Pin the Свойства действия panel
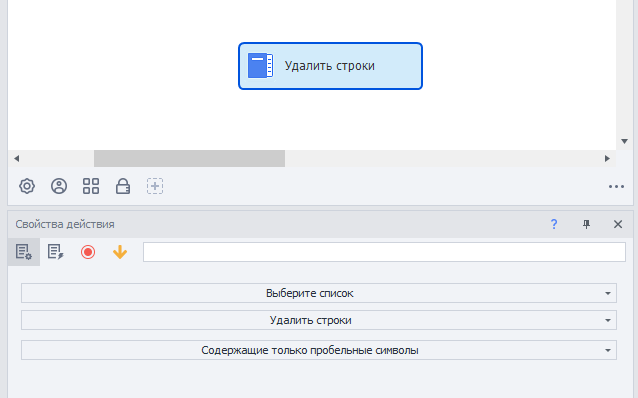 pos(586,224)
